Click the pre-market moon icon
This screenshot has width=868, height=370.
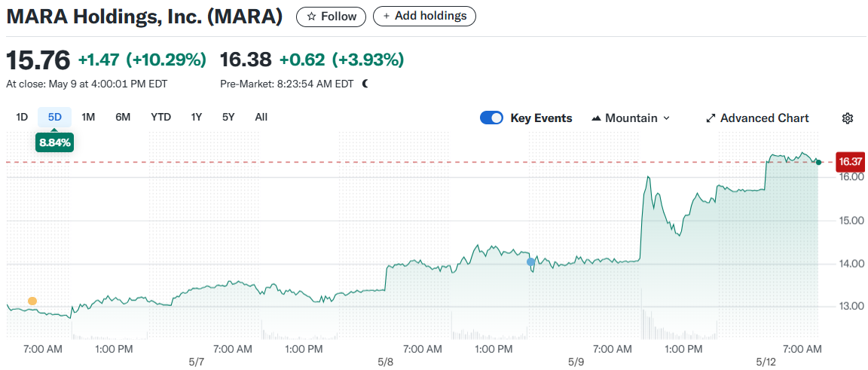[x=365, y=84]
